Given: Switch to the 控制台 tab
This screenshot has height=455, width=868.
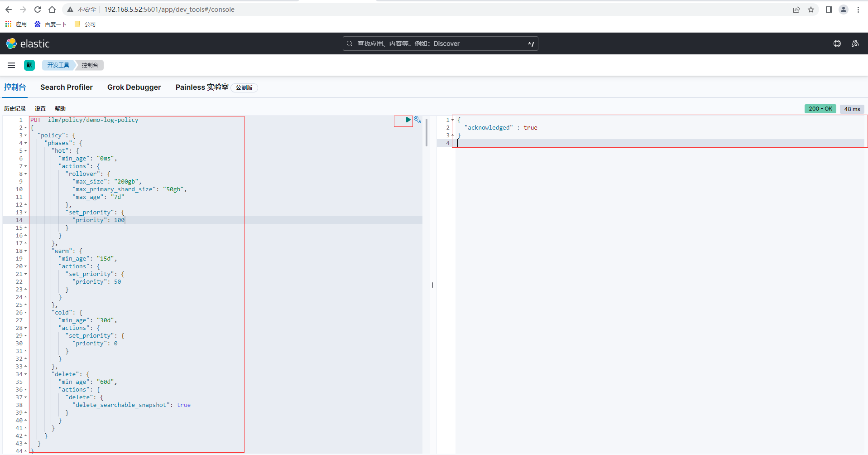Looking at the screenshot, I should click(15, 87).
